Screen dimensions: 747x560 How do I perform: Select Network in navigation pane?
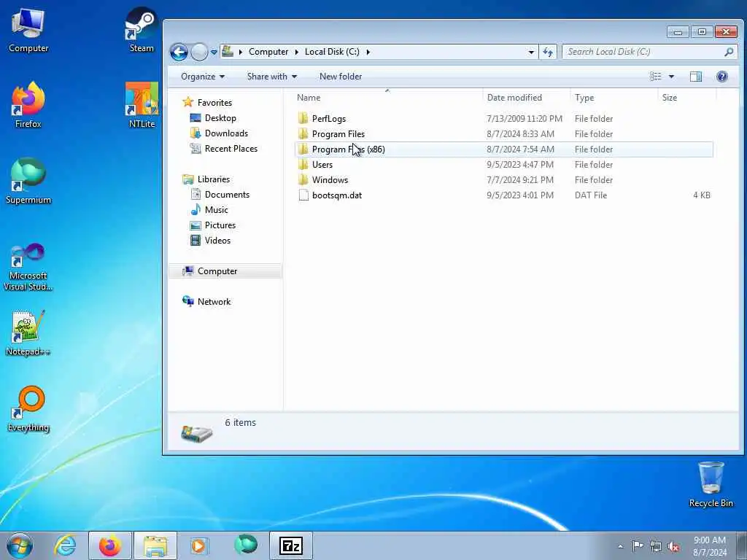pos(206,301)
